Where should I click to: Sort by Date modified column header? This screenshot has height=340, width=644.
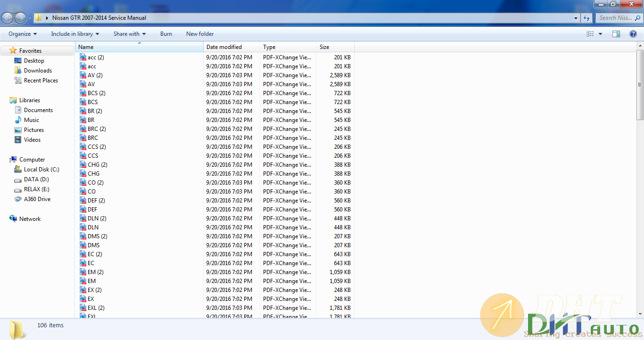tap(232, 47)
